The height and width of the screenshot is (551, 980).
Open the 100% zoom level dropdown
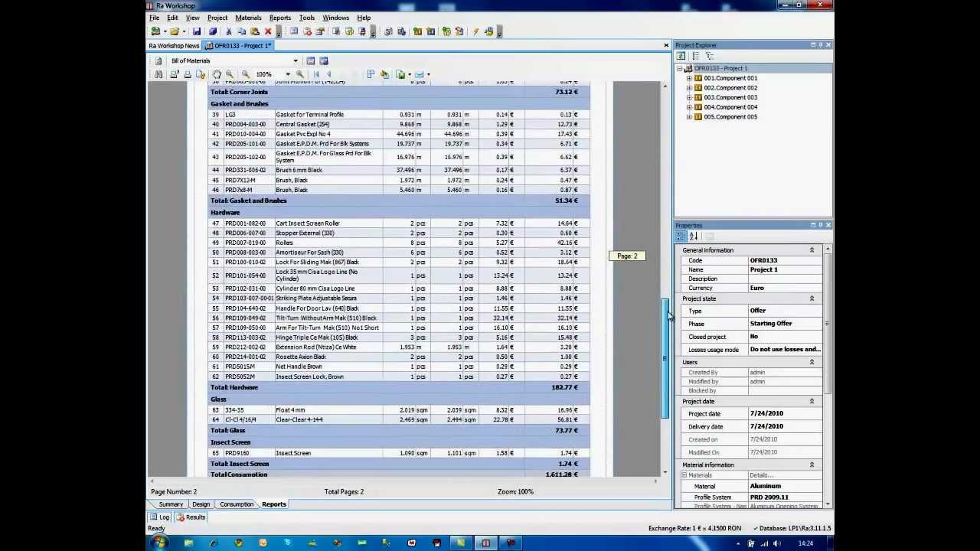point(287,74)
